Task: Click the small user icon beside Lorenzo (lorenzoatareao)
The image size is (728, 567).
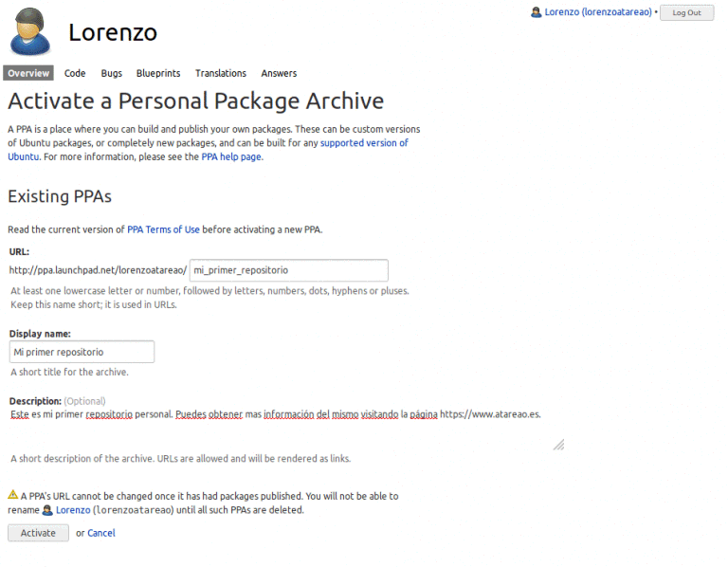Action: (536, 12)
